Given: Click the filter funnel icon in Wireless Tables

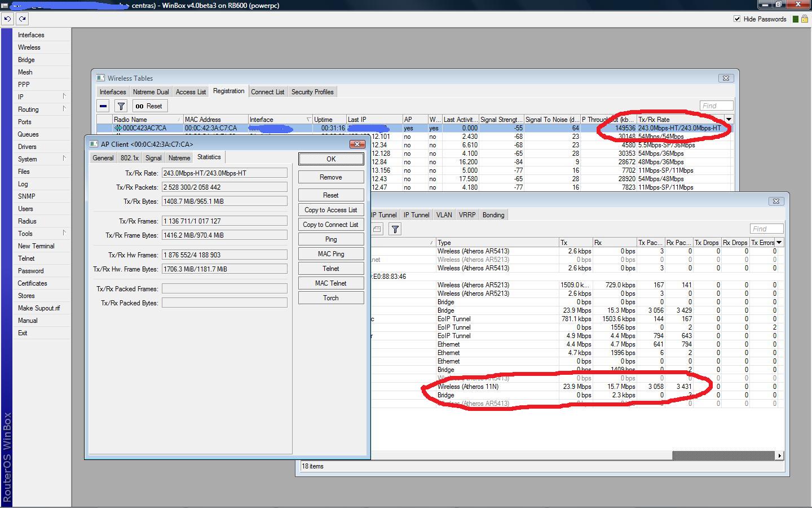Looking at the screenshot, I should (x=121, y=106).
